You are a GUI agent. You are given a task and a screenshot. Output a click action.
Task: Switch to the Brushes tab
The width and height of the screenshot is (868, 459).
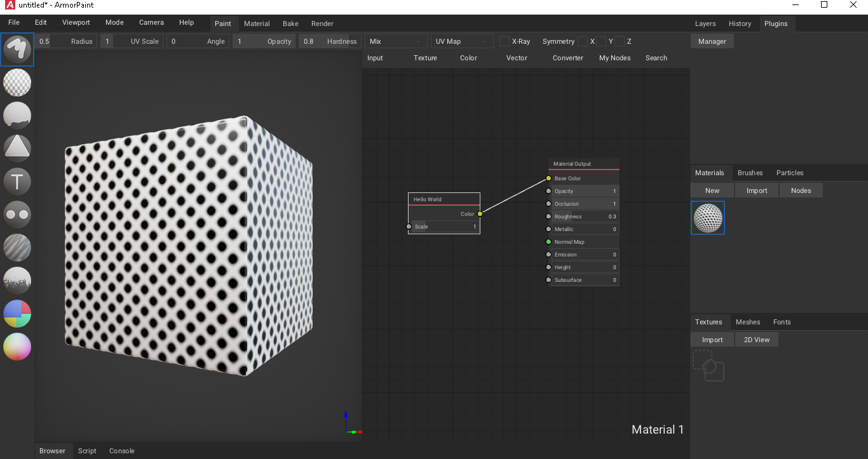click(x=750, y=172)
